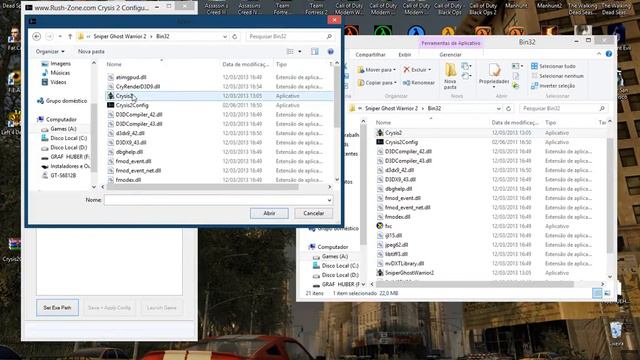This screenshot has width=640, height=360.
Task: Switch to large icons view in Explorer status bar
Action: point(607,293)
